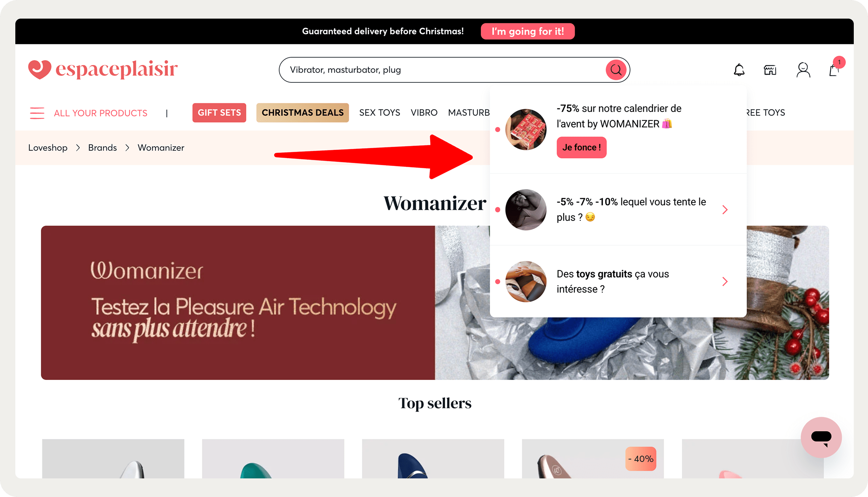Open the user account icon
868x497 pixels.
803,70
